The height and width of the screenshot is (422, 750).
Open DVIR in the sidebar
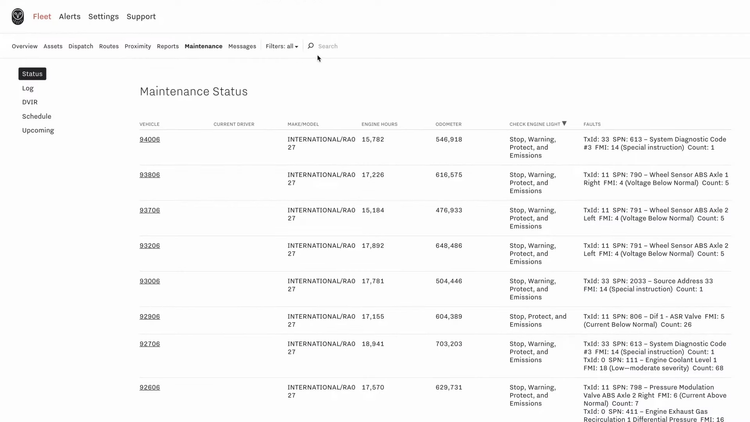(x=30, y=102)
